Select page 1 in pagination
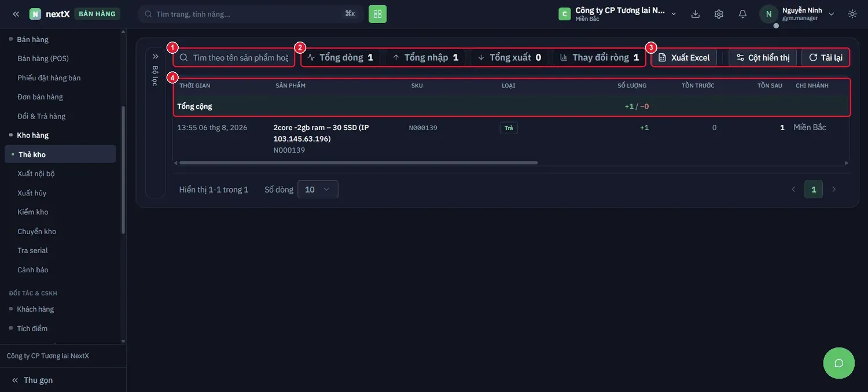The image size is (868, 392). pyautogui.click(x=814, y=190)
